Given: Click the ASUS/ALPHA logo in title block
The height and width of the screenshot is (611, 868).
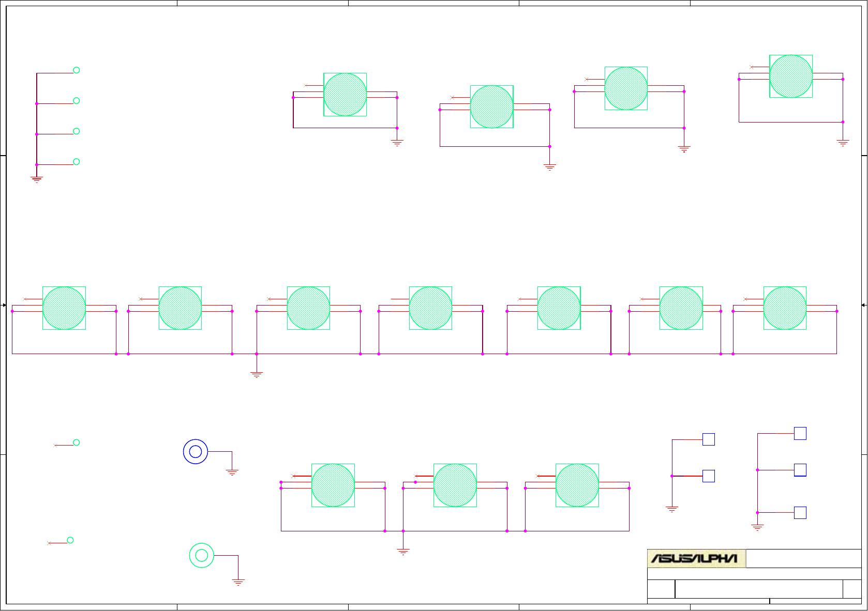Looking at the screenshot, I should [x=696, y=558].
